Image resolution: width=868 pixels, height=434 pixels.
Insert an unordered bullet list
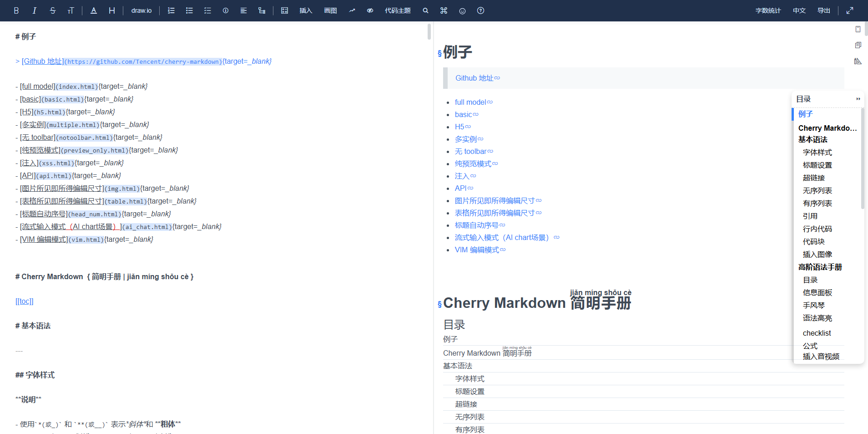(189, 10)
